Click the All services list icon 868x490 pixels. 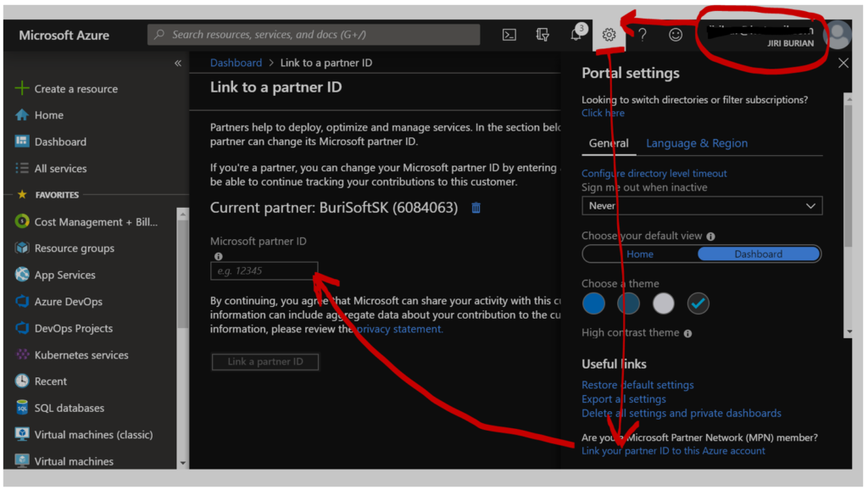[22, 168]
